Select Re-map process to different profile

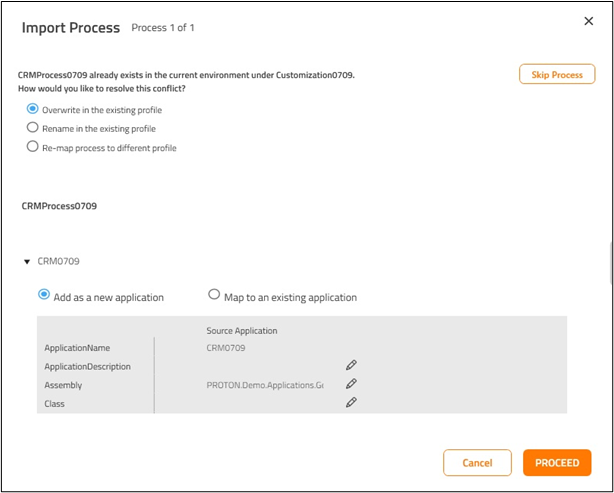point(33,147)
